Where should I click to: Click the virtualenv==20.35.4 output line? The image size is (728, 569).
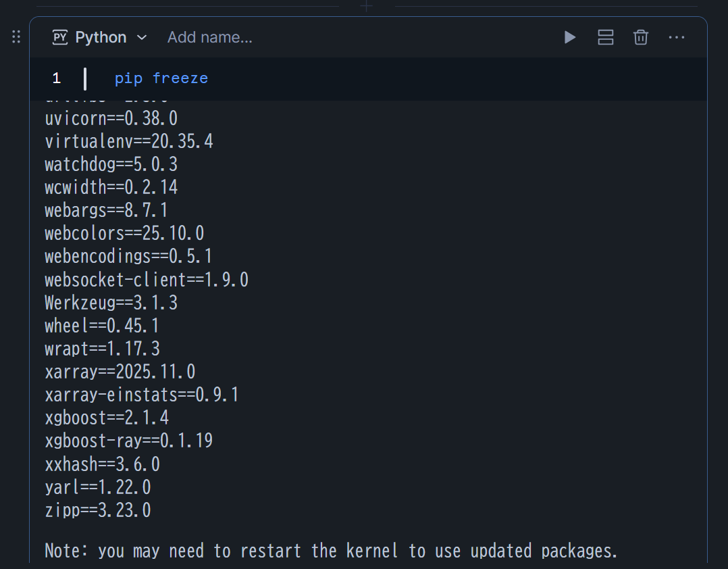[x=129, y=142]
